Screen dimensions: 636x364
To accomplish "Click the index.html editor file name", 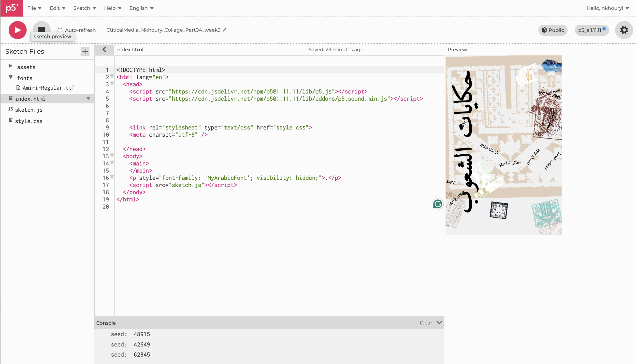I will click(x=130, y=50).
